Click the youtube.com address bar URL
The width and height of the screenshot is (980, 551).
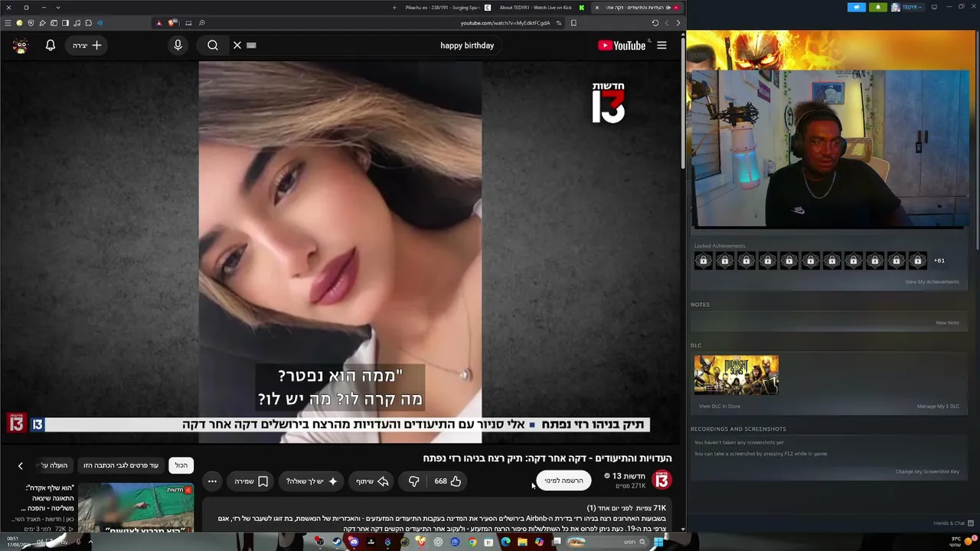coord(505,23)
